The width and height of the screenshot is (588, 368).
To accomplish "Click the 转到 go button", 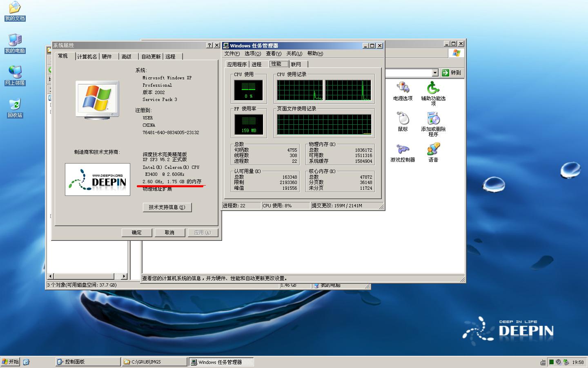I will [x=452, y=73].
